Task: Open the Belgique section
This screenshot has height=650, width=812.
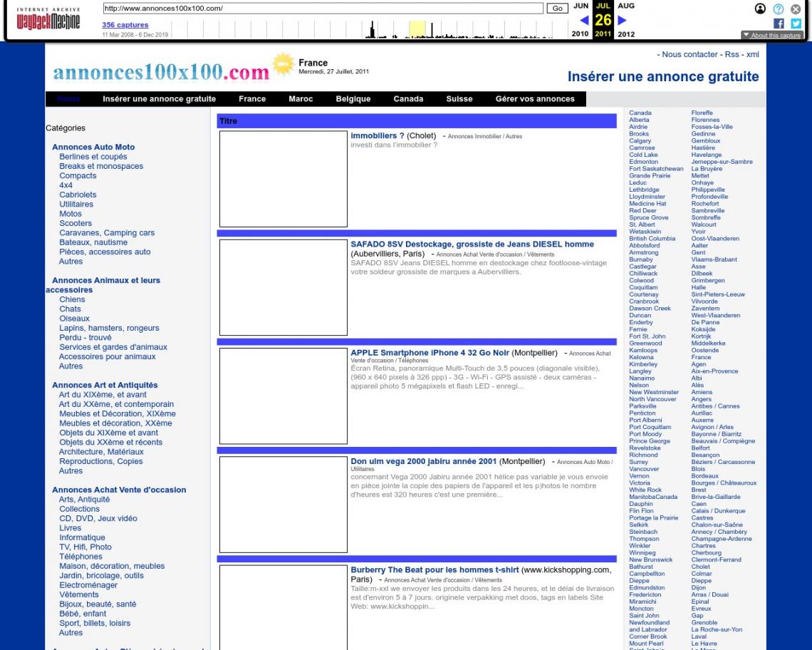Action: point(353,99)
